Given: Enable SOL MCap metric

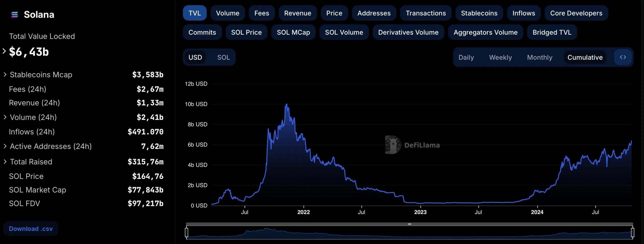Looking at the screenshot, I should click(293, 32).
